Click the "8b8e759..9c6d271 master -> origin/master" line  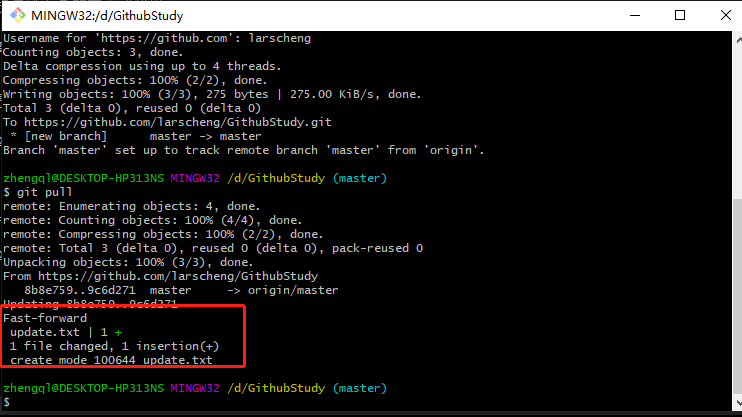click(181, 290)
